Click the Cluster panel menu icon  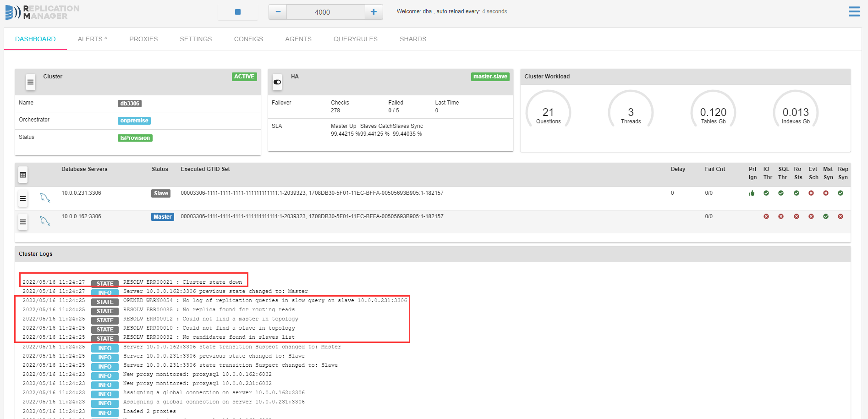pyautogui.click(x=30, y=82)
